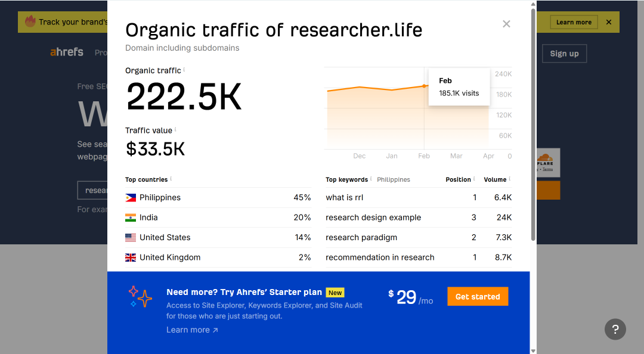Click the Learn more banner button

click(x=574, y=22)
